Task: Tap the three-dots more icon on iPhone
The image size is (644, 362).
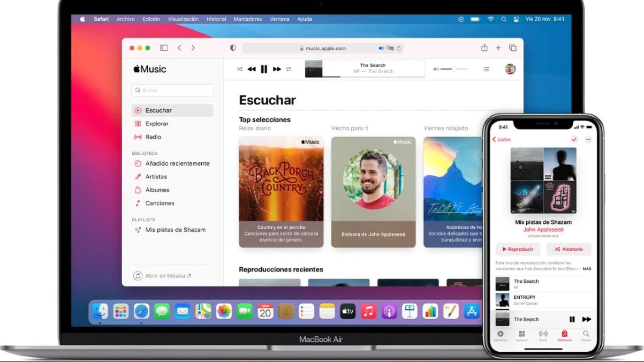Action: 588,139
